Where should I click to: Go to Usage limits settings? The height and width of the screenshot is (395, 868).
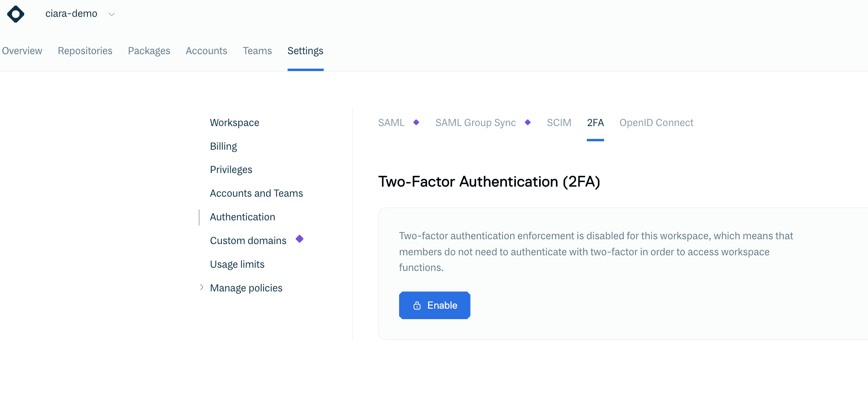point(237,265)
